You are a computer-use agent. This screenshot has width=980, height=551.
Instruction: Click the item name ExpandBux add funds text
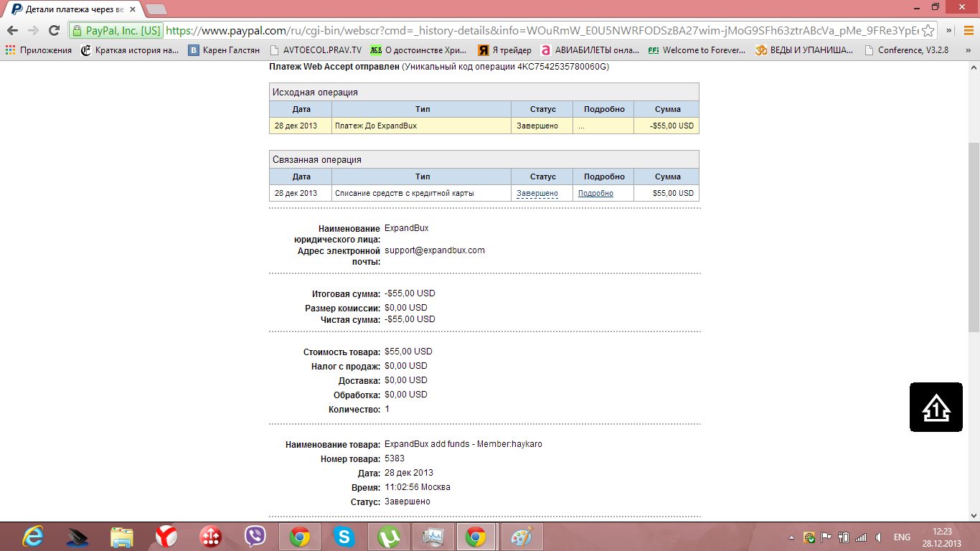point(463,444)
